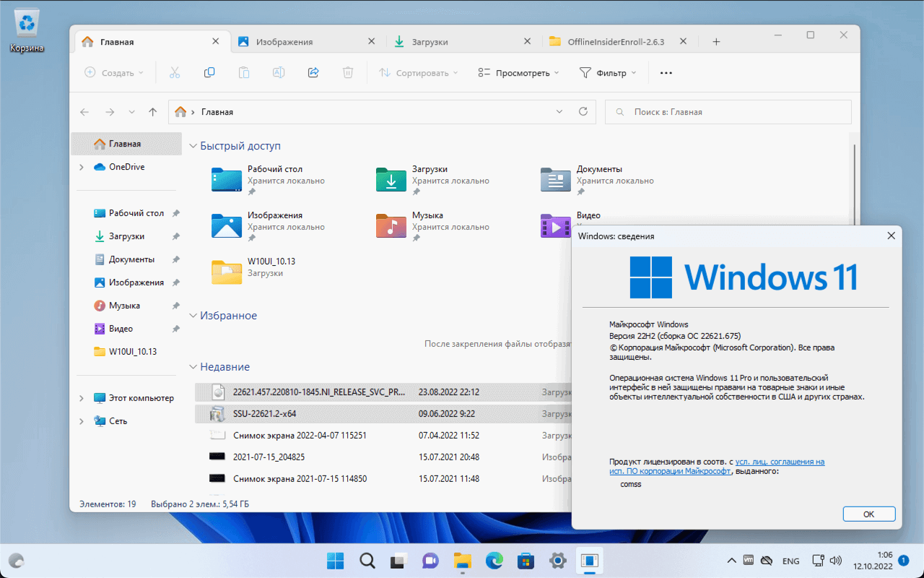Open the three-dots more options menu

666,72
